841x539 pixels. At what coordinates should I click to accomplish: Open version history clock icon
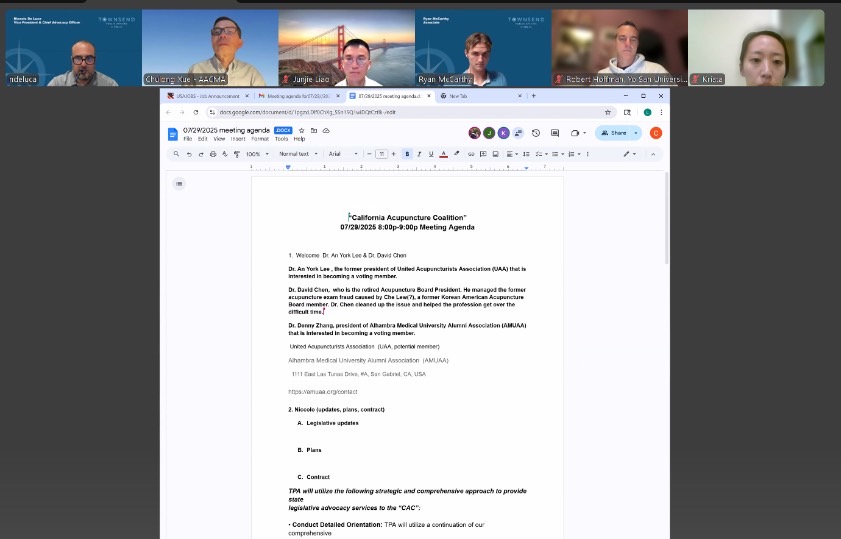536,133
